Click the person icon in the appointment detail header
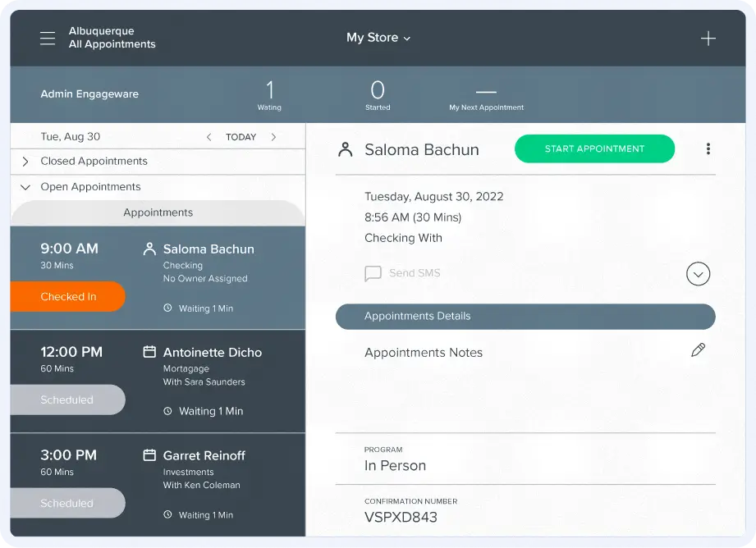The width and height of the screenshot is (756, 548). [x=345, y=148]
